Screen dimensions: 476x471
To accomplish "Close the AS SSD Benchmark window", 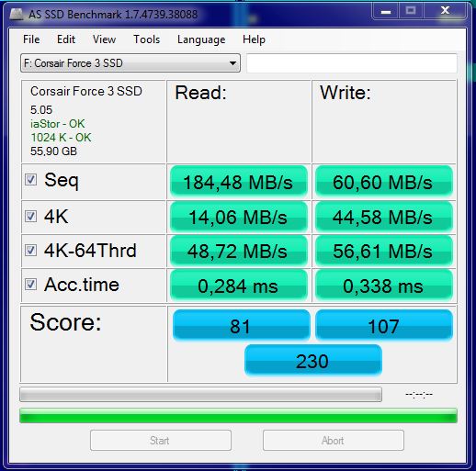I will point(445,12).
